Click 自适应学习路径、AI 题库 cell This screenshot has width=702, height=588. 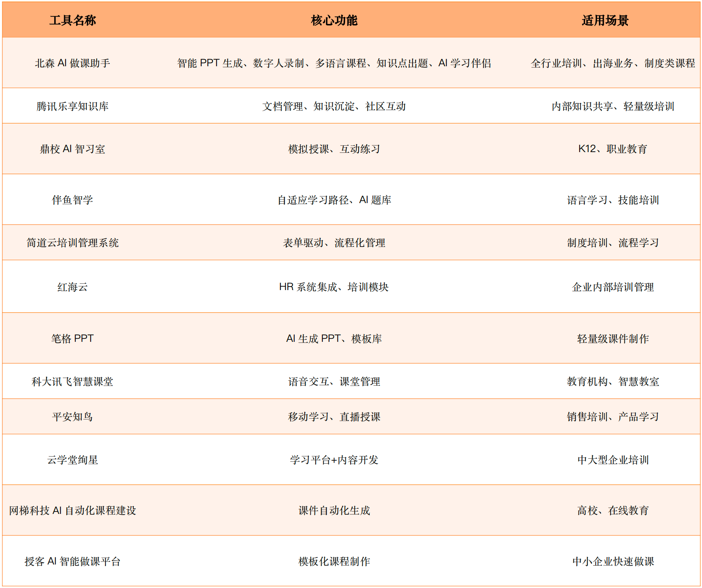click(x=334, y=200)
